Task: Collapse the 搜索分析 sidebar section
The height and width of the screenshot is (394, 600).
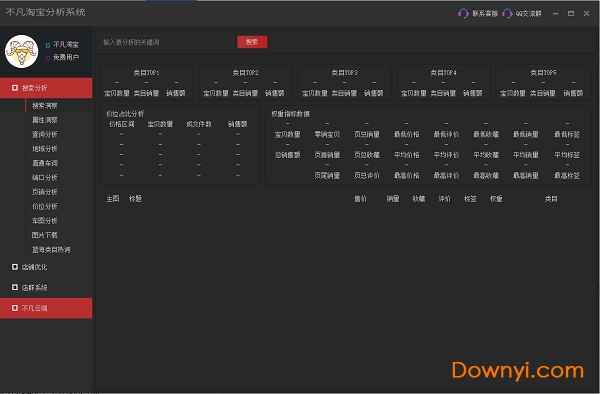Action: pos(46,88)
